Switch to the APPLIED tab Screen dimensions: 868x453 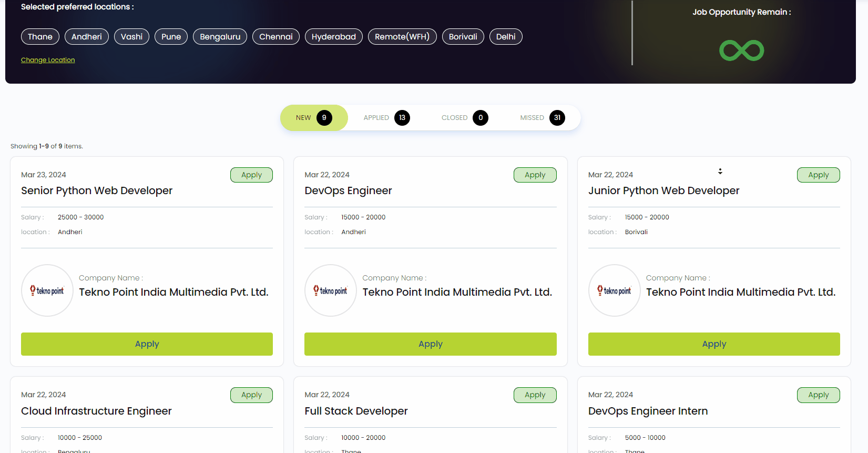tap(386, 118)
